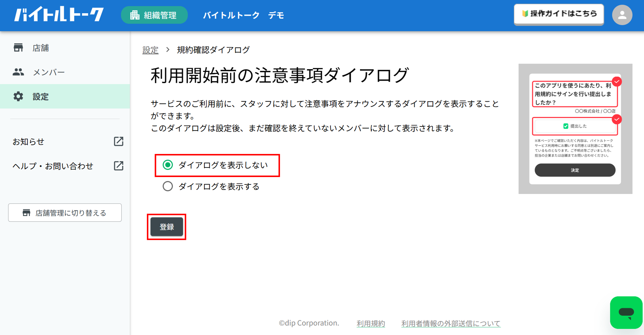Click the 組織管理 building icon
The height and width of the screenshot is (335, 644).
135,15
